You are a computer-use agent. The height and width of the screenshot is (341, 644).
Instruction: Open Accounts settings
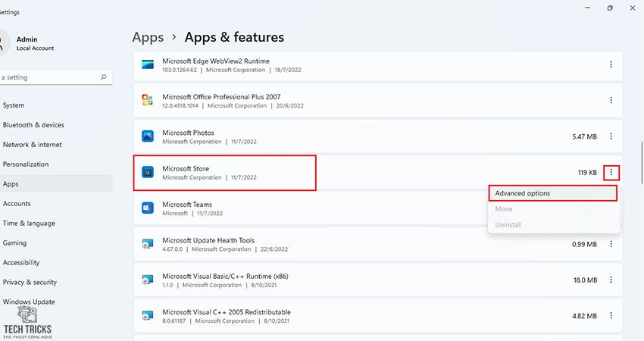pos(56,203)
